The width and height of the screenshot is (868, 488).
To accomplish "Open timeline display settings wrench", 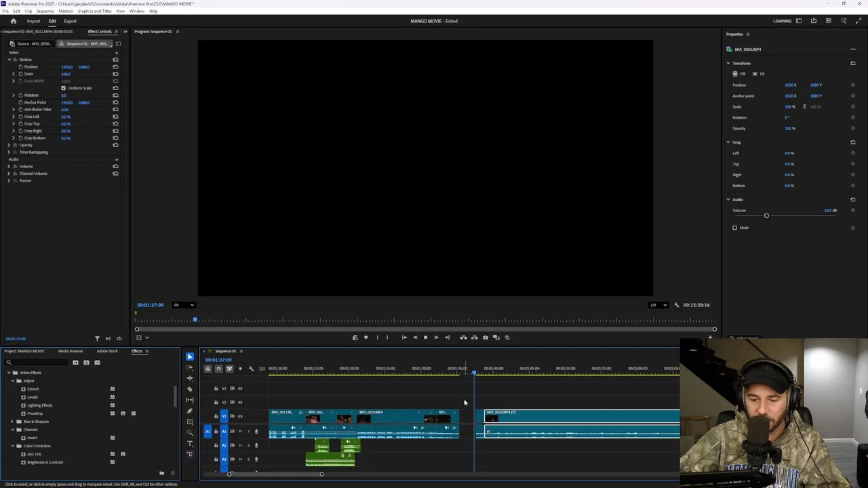I will click(x=251, y=369).
